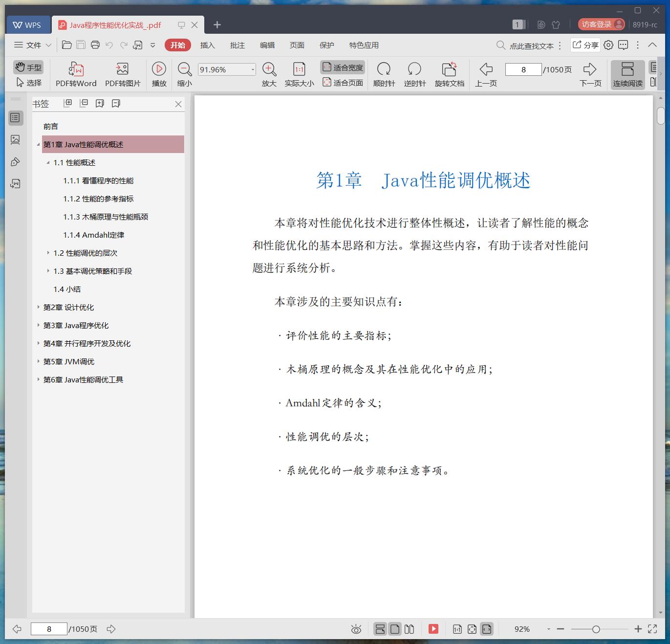Click the Save icon in quick access
The width and height of the screenshot is (670, 644).
point(81,45)
